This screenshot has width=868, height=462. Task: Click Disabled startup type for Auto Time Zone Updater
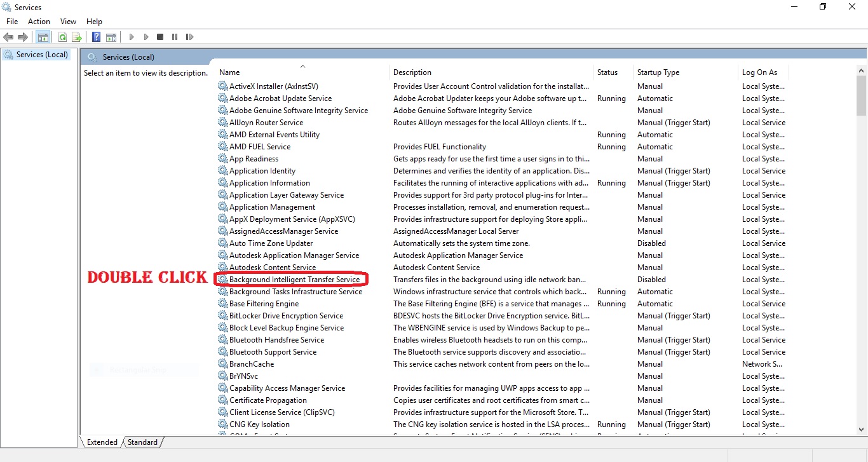[651, 243]
